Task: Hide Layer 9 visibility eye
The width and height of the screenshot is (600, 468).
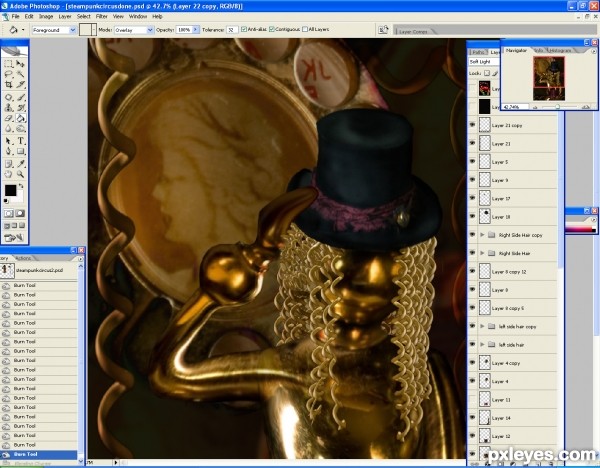Action: pos(472,180)
